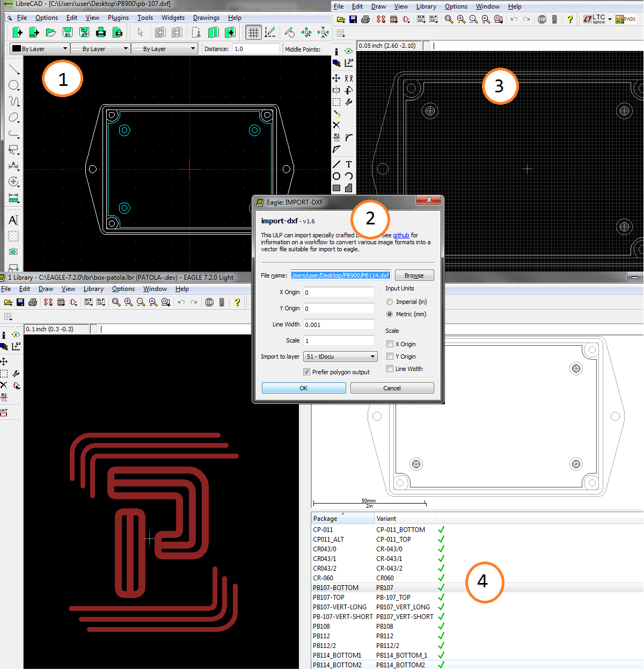Click LibreCAD's Paste icon

[x=230, y=33]
